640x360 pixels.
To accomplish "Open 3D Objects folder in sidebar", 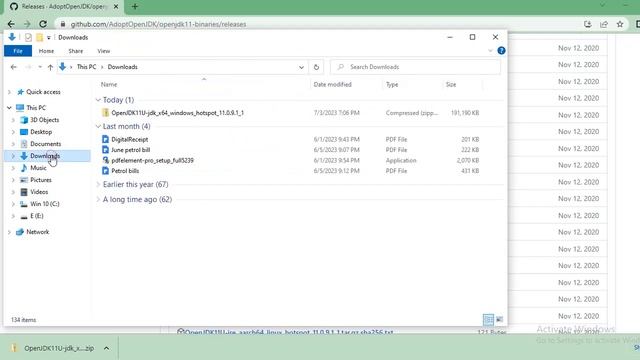I will point(44,120).
